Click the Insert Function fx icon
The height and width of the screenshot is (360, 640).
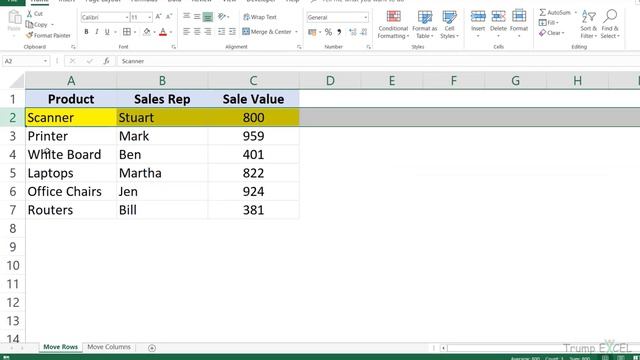coord(106,61)
